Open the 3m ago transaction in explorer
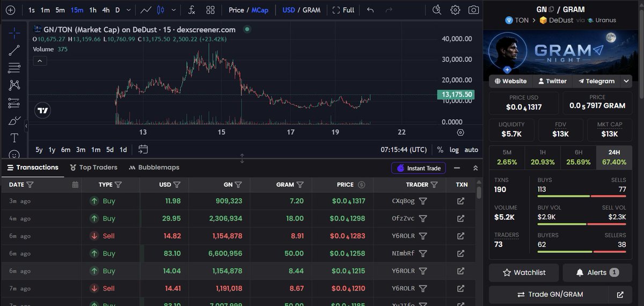This screenshot has height=306, width=644. 460,201
